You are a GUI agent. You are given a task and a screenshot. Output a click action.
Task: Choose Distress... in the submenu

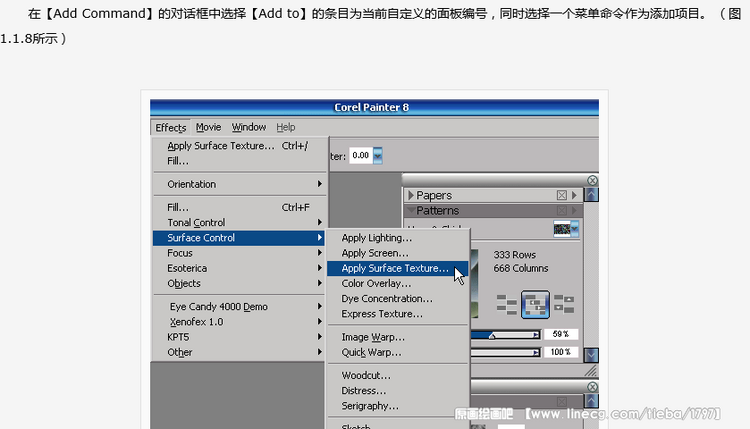398,391
